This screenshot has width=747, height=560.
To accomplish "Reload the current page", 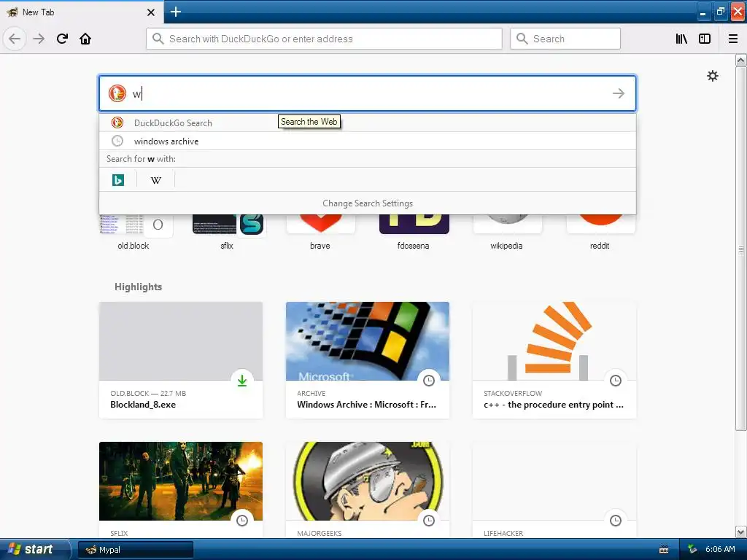I will tap(63, 39).
